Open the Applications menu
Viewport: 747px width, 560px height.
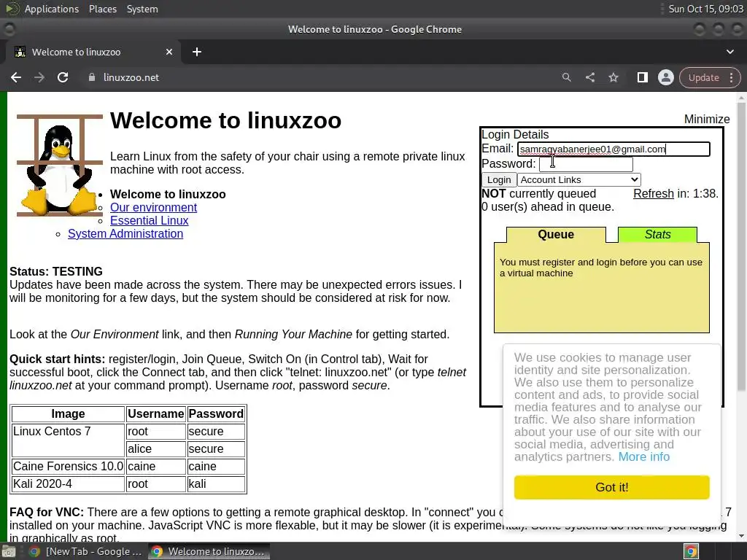coord(52,9)
